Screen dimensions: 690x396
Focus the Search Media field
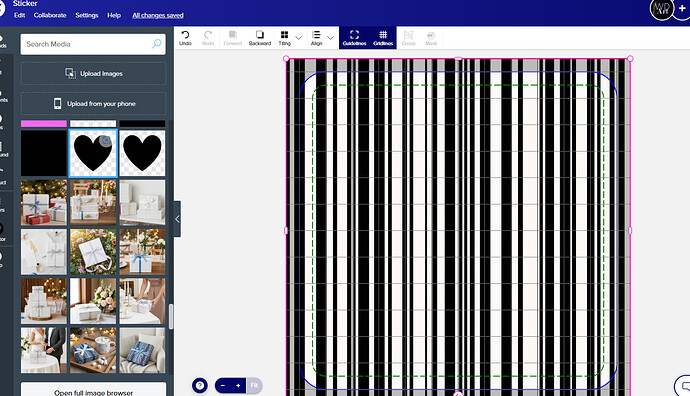tap(93, 44)
